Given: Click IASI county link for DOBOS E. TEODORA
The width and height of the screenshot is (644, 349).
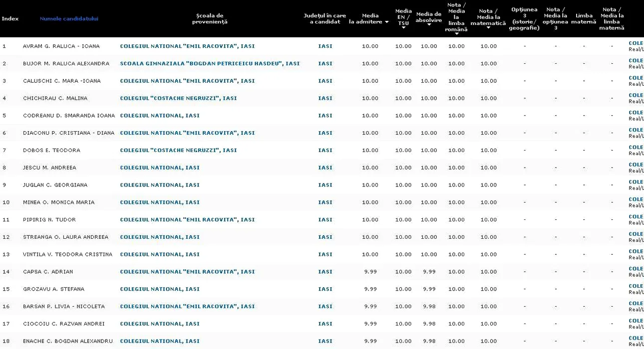Looking at the screenshot, I should (x=325, y=151).
